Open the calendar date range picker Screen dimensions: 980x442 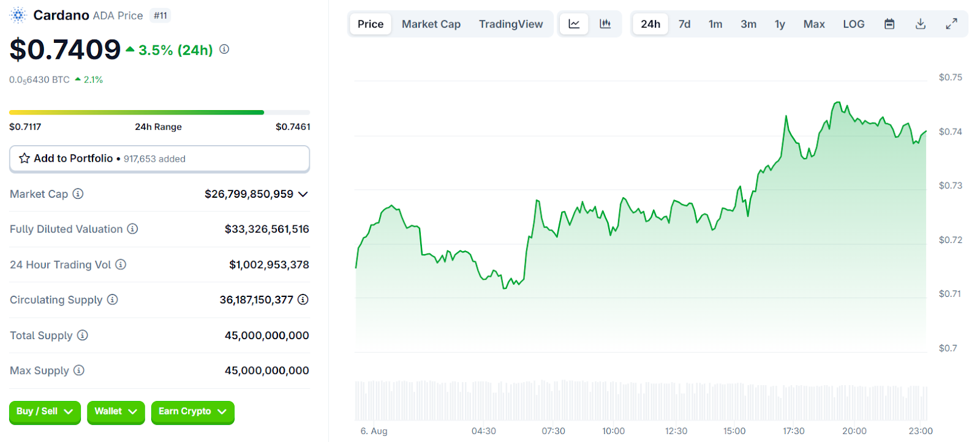pyautogui.click(x=889, y=24)
